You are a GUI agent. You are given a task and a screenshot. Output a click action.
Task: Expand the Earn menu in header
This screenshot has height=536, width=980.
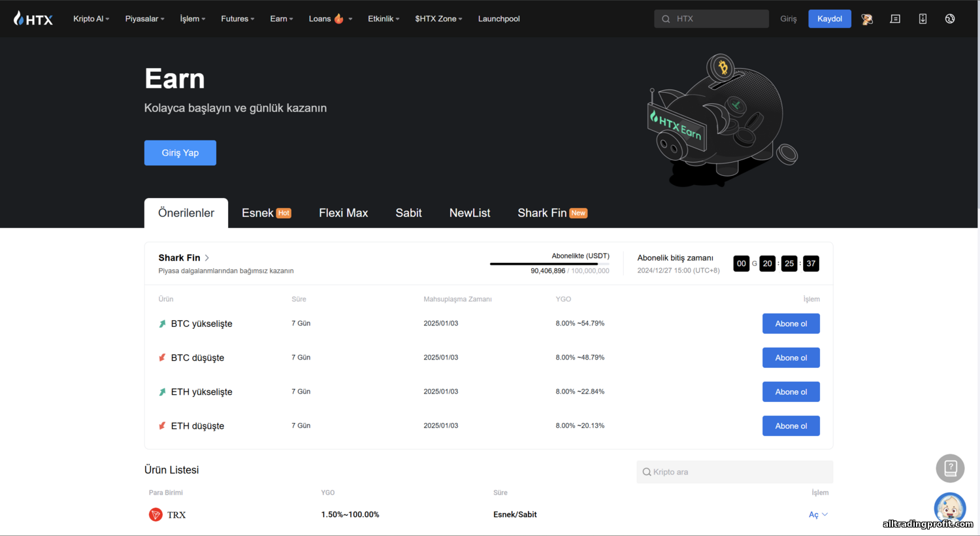point(282,19)
